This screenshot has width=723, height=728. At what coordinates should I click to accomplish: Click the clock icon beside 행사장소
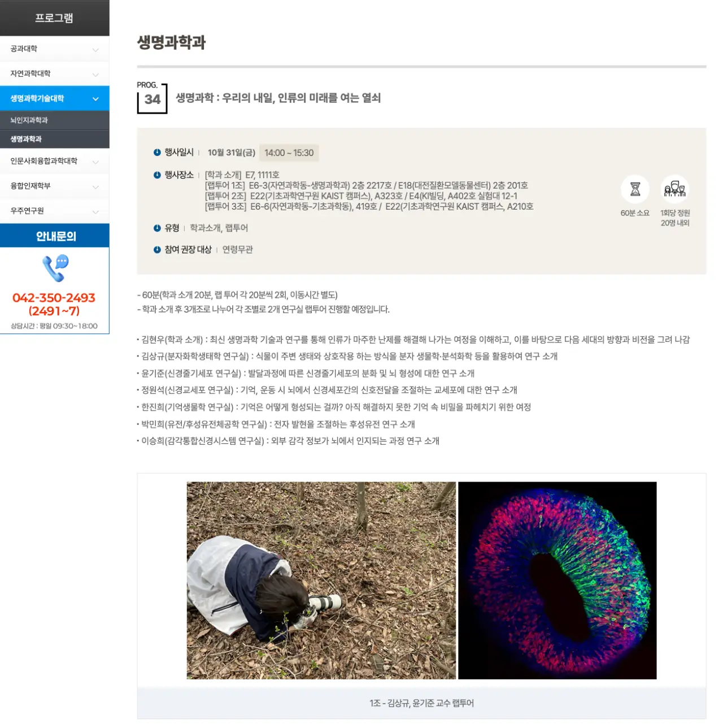point(157,175)
